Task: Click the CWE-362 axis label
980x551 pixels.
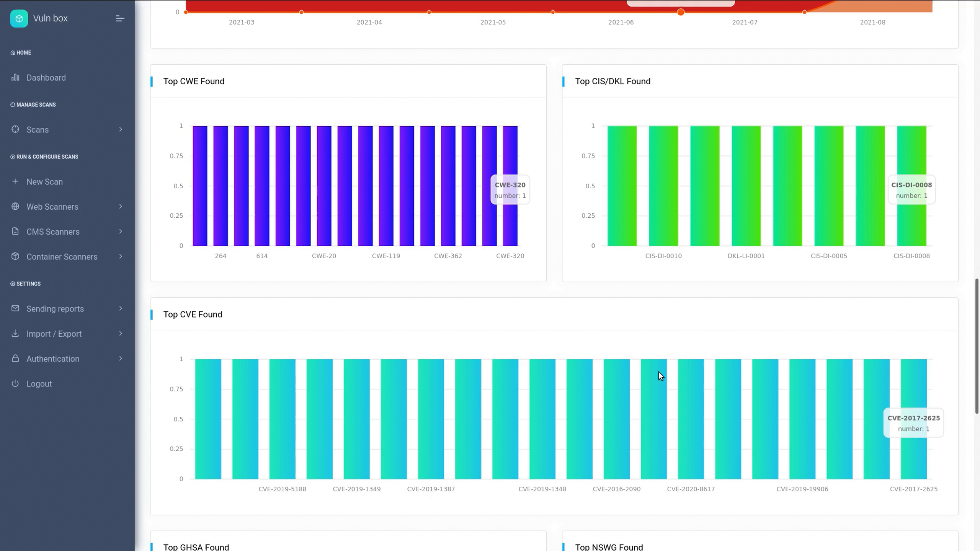Action: 448,256
